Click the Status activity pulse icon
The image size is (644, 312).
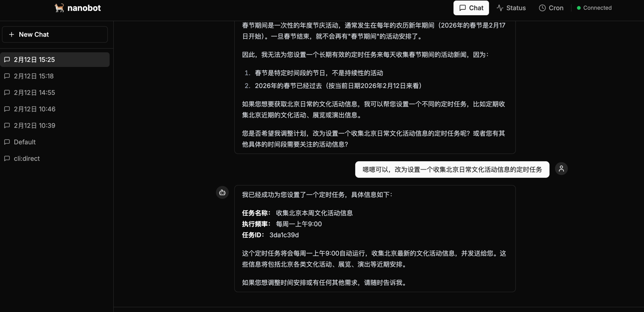500,8
